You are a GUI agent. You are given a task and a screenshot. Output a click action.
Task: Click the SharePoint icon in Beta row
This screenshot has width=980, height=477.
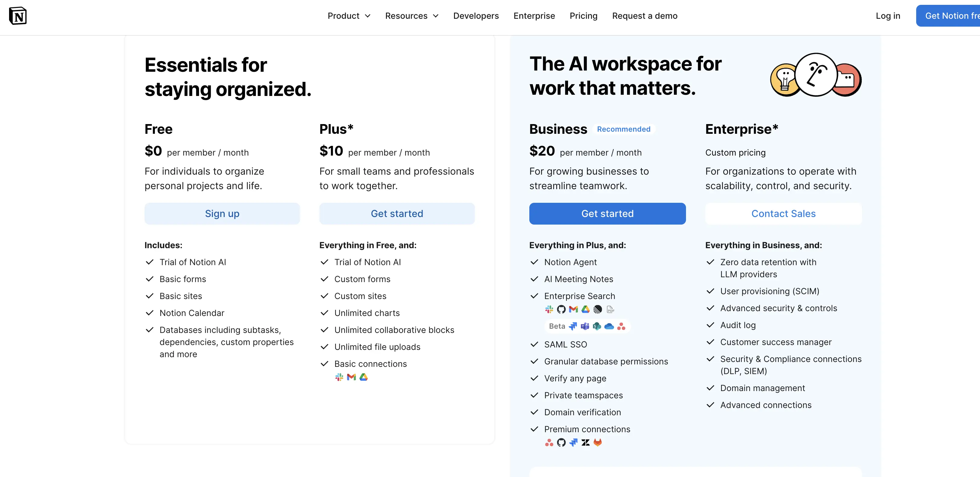pyautogui.click(x=597, y=326)
